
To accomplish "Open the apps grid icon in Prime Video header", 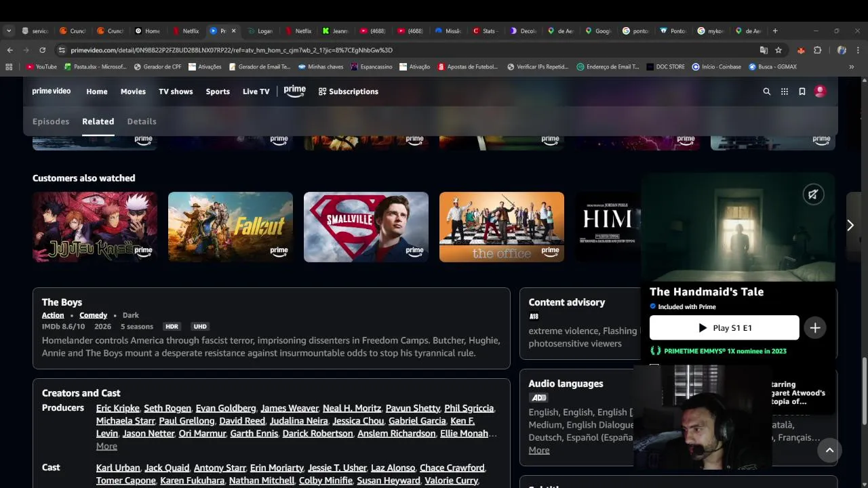I will click(x=785, y=91).
